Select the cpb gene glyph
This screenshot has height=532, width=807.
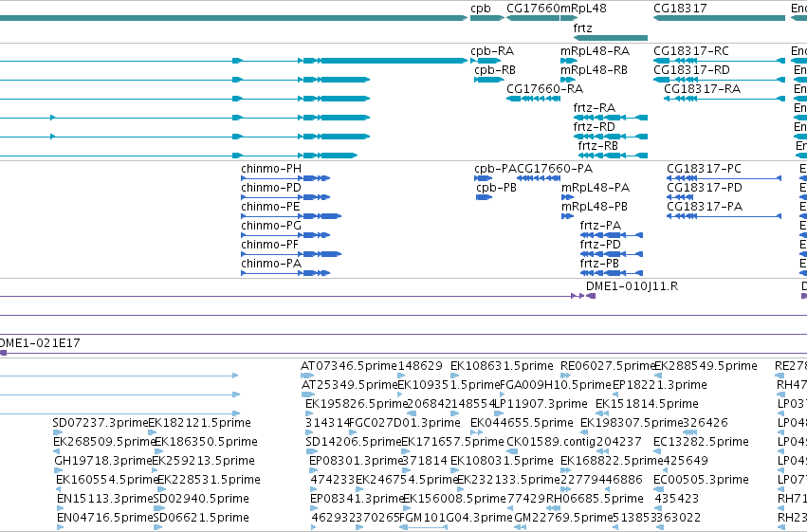pyautogui.click(x=486, y=18)
